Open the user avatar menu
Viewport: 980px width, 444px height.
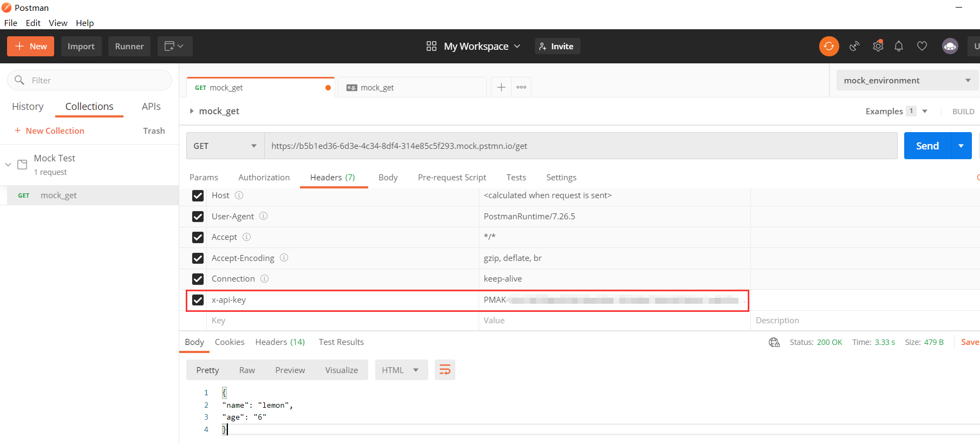[950, 47]
